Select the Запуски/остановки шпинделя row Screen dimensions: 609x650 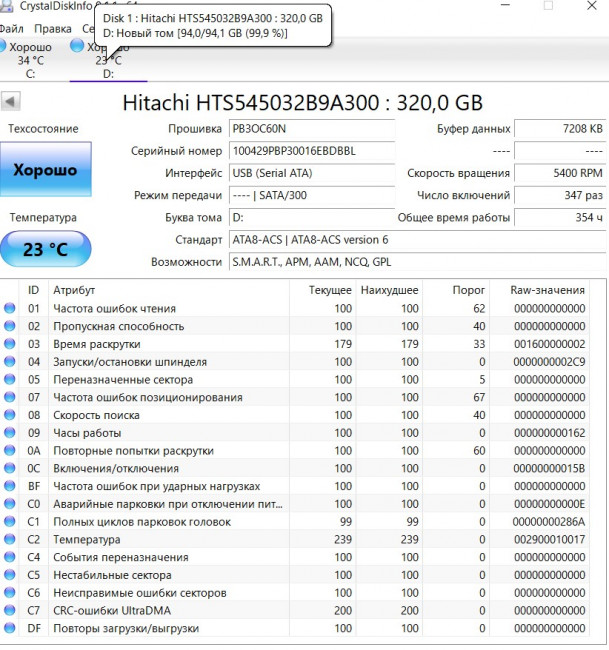coord(295,361)
